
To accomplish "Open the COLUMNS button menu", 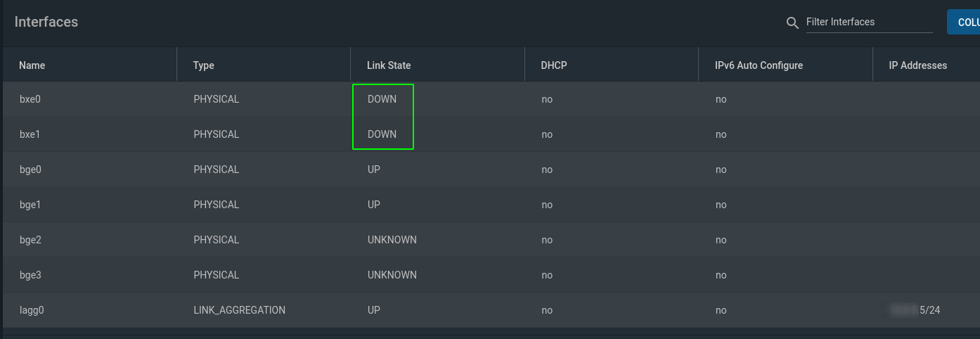I will (x=964, y=22).
